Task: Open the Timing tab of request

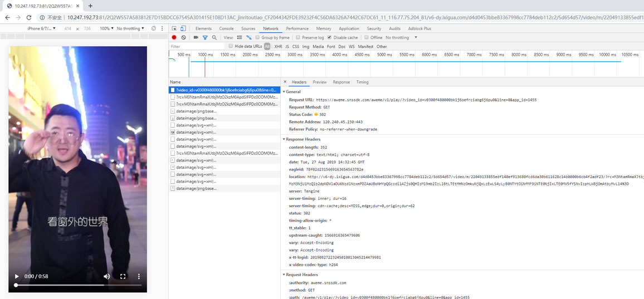Action: pos(362,82)
